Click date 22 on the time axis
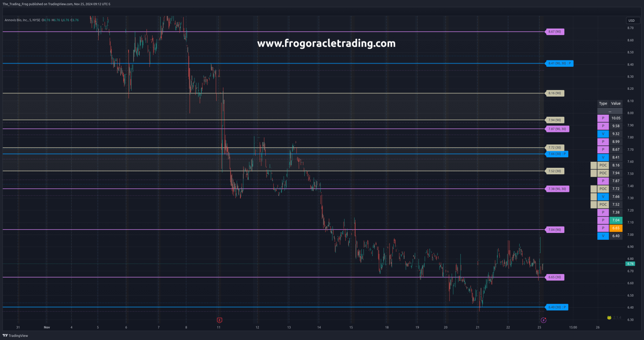This screenshot has width=644, height=340. [508, 328]
